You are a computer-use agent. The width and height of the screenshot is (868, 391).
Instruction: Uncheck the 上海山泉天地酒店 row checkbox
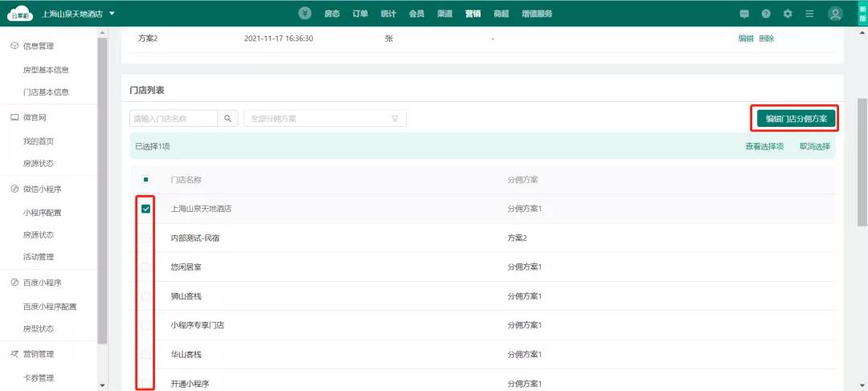pyautogui.click(x=145, y=209)
